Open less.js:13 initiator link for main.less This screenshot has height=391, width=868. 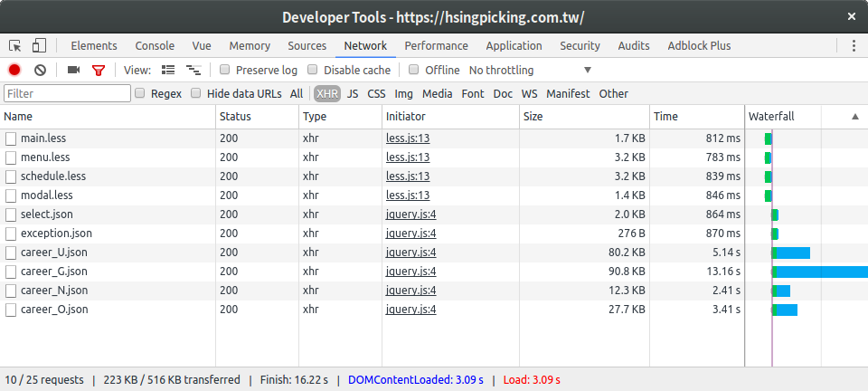[x=408, y=138]
